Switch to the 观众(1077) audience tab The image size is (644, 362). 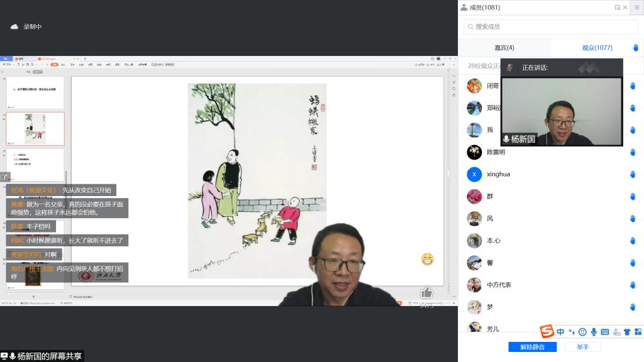597,48
